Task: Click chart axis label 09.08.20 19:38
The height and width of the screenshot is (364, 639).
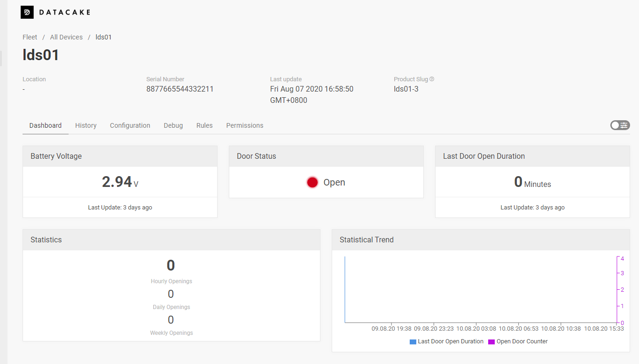Action: [x=391, y=329]
